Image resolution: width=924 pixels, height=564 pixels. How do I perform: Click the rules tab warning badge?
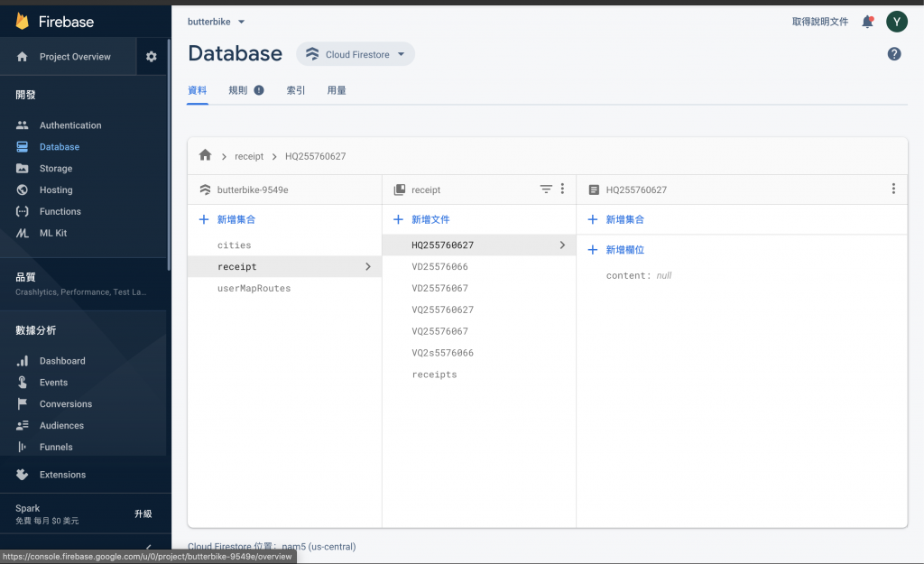pyautogui.click(x=259, y=90)
